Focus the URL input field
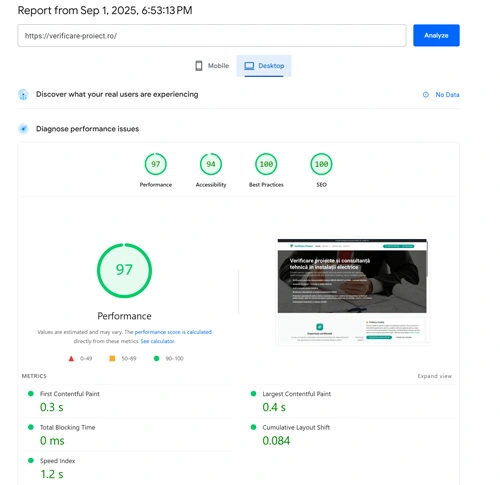Screen dimensions: 500x485 212,35
